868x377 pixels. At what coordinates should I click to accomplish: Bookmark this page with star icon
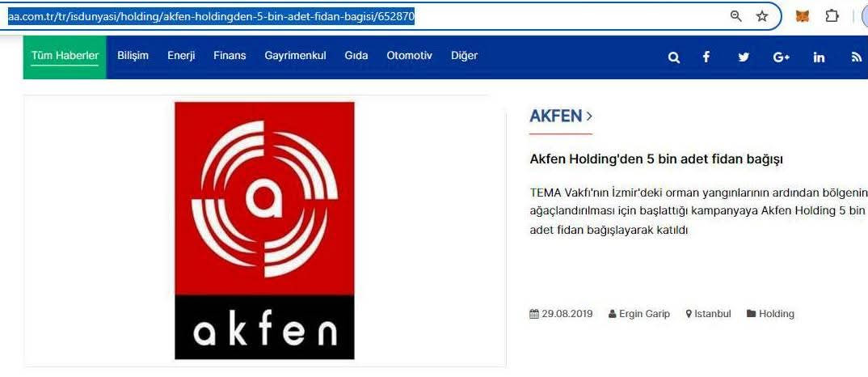pos(762,16)
